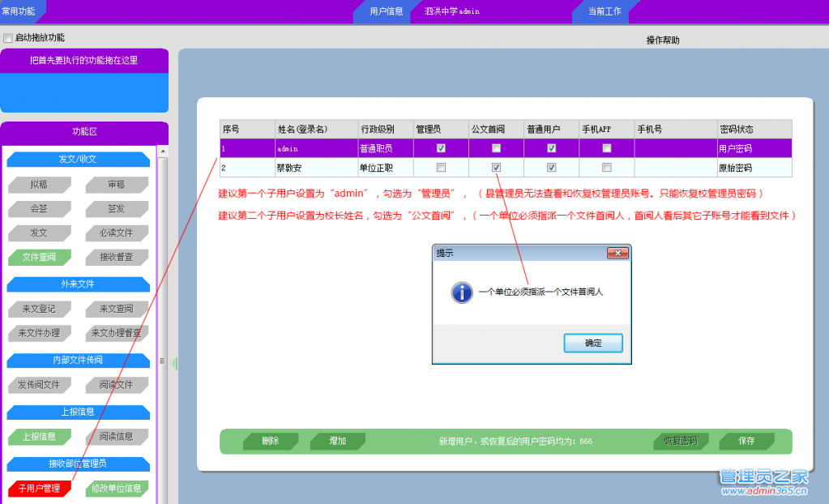Click the 把首先要执行的功能拖在这里 drop zone header
This screenshot has width=829, height=504.
click(x=84, y=60)
